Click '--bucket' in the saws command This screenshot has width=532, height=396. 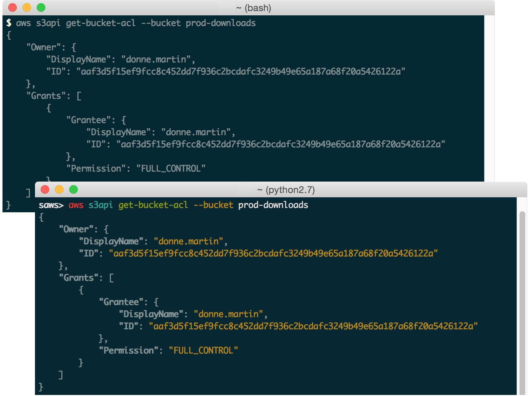tap(213, 205)
